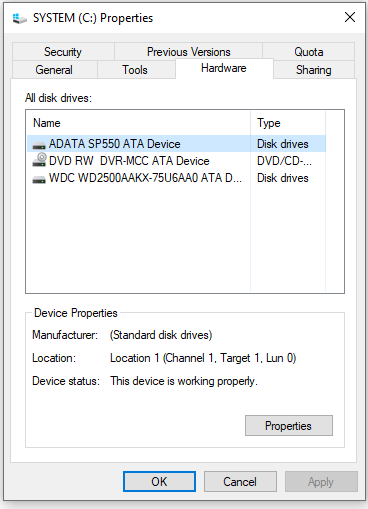Screen dimensions: 368x509
Task: Click the (Standard disk drives) manufacturer value
Action: pos(161,335)
